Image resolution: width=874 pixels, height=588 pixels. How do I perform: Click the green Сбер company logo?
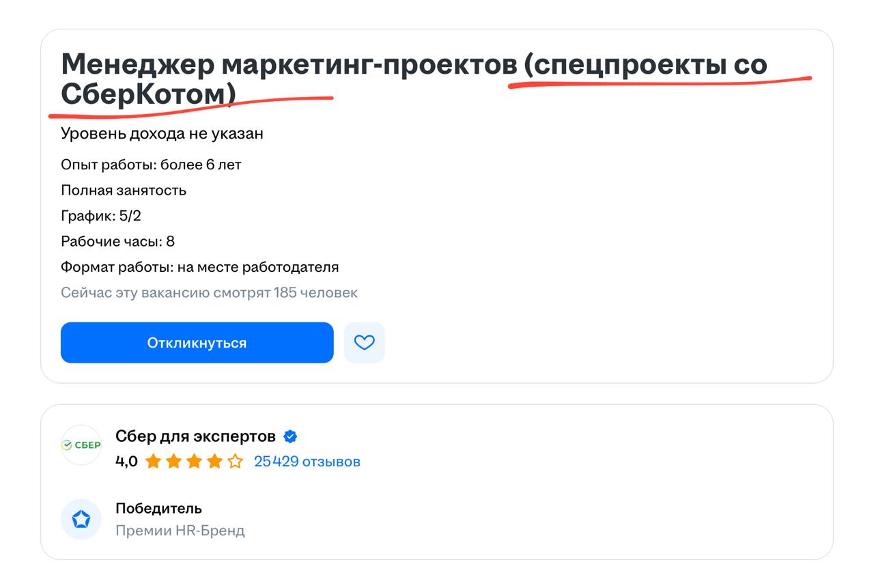81,445
